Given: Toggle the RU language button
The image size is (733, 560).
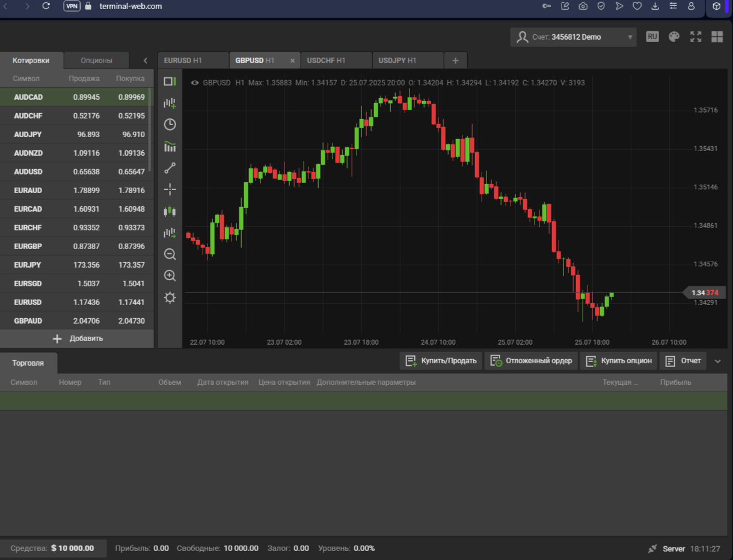Looking at the screenshot, I should pyautogui.click(x=652, y=37).
